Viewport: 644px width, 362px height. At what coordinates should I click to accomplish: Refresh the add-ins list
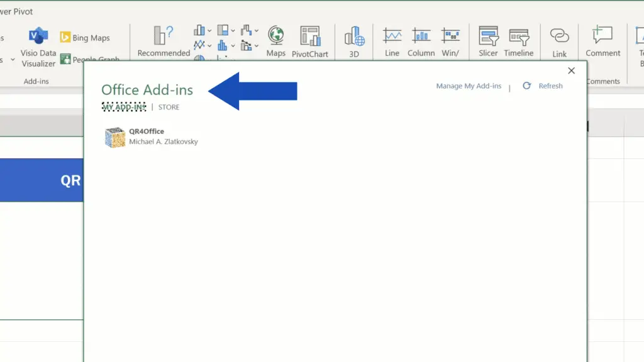(x=543, y=86)
